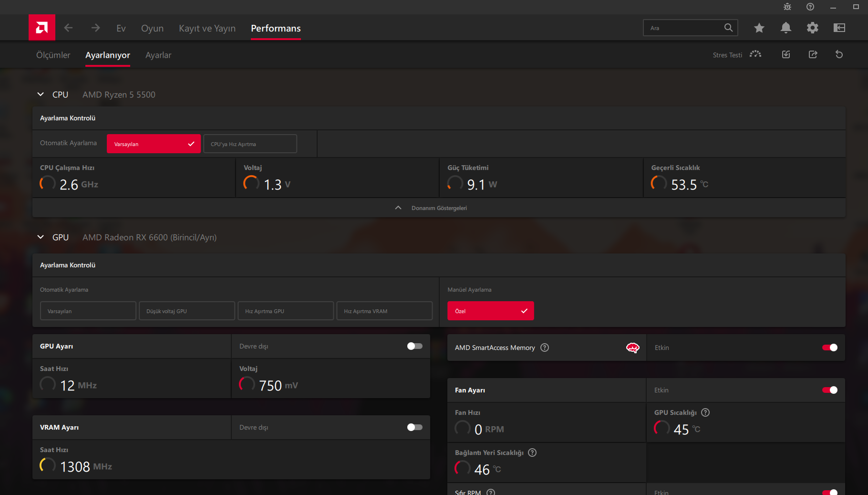Select the Ayarlanıyor sub-tab

click(x=108, y=55)
